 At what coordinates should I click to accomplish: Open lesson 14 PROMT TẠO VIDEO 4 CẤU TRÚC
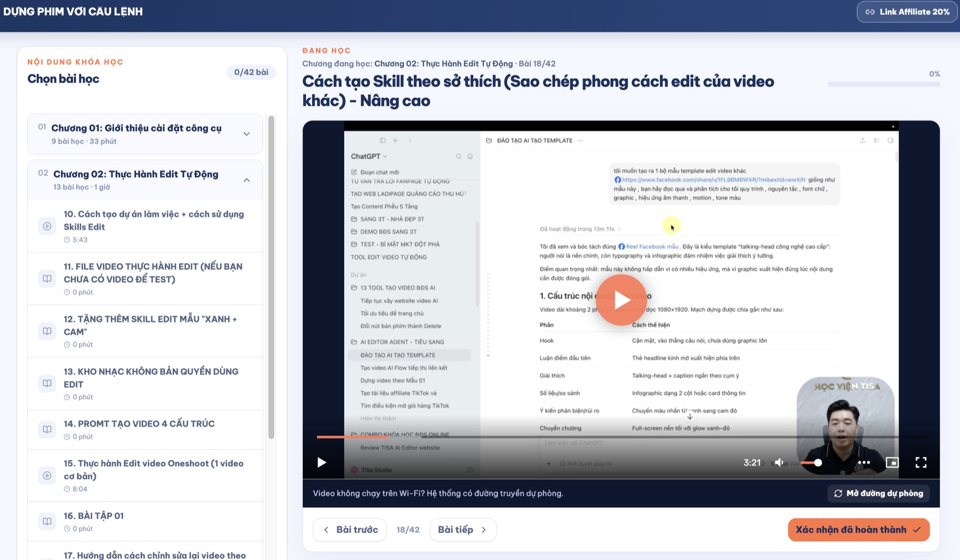[x=145, y=429]
